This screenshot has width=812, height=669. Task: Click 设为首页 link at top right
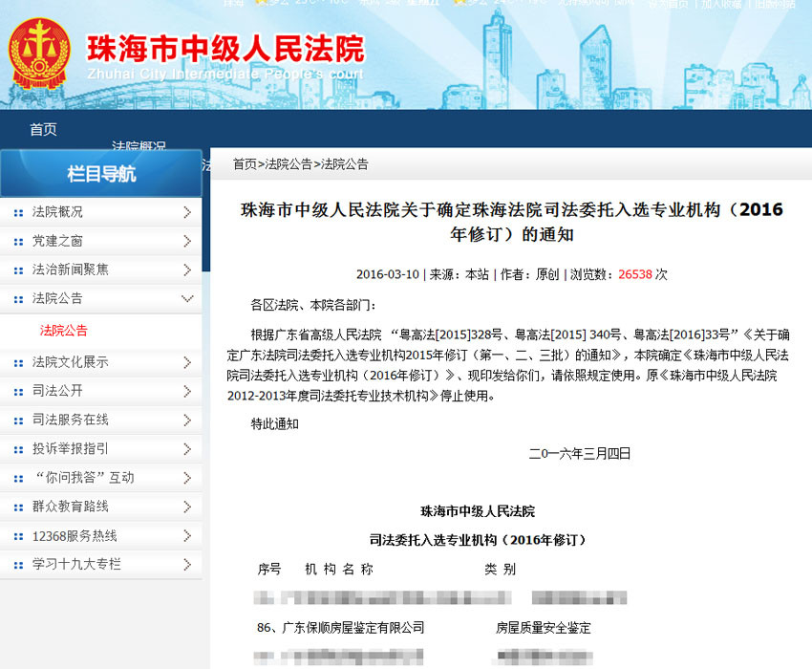coord(668,5)
